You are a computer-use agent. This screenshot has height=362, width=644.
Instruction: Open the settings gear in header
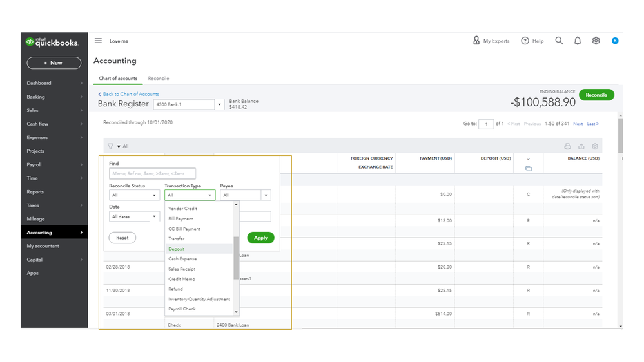(x=596, y=41)
